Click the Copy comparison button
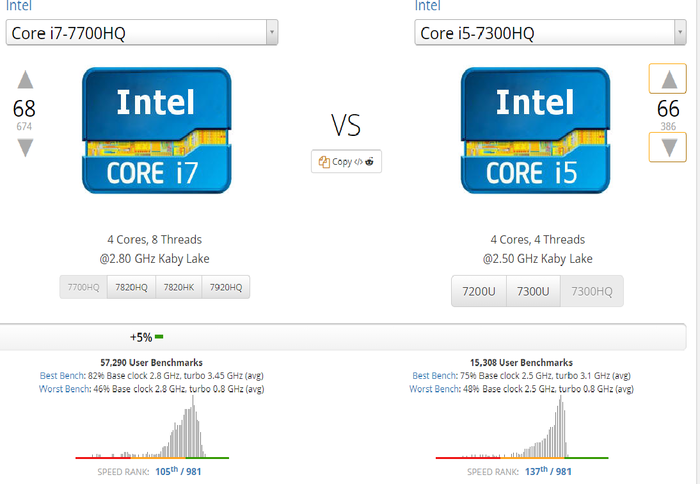The height and width of the screenshot is (484, 700). [346, 161]
